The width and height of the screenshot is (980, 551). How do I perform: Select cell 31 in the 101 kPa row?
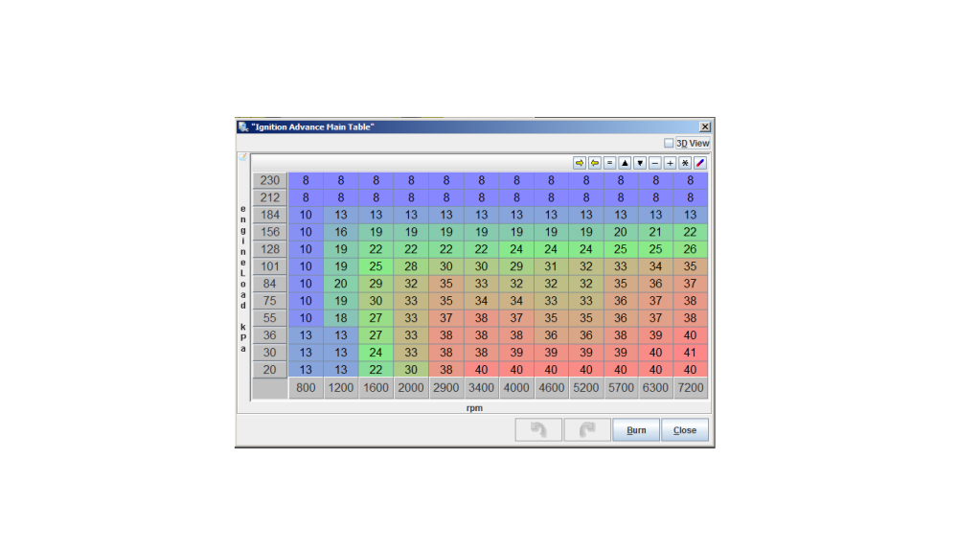pos(551,266)
